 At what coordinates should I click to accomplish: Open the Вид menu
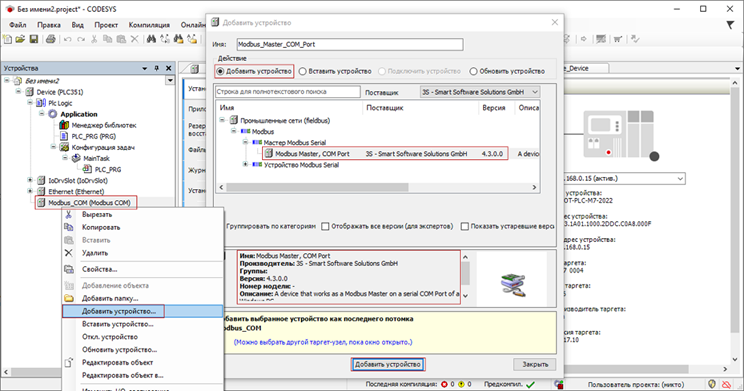(x=77, y=25)
